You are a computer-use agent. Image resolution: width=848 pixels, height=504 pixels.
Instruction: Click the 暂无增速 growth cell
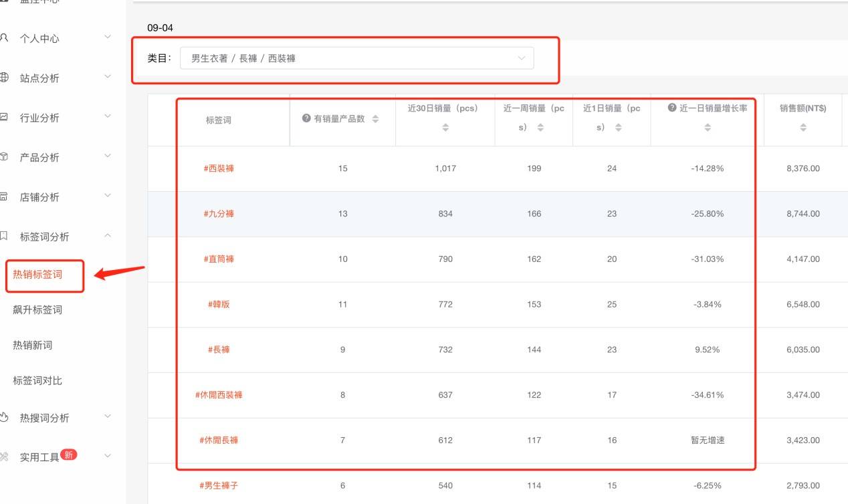708,440
